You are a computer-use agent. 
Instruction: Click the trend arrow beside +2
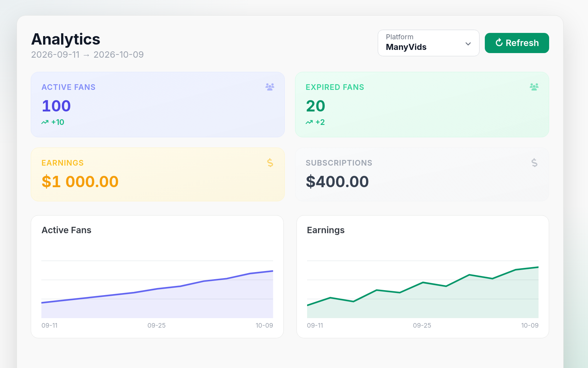309,122
